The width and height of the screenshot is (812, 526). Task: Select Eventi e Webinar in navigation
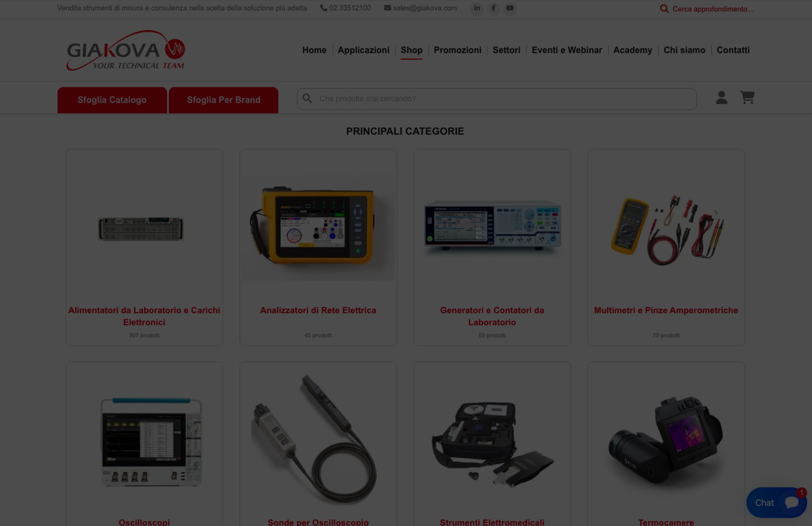[566, 50]
